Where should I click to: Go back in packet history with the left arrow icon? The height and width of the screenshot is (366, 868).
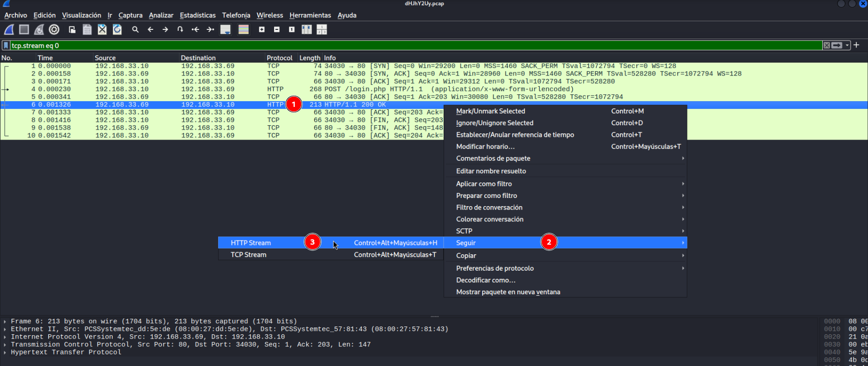point(150,29)
